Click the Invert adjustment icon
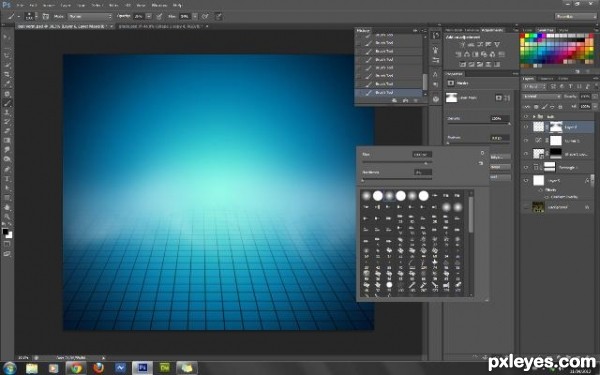 (x=463, y=64)
